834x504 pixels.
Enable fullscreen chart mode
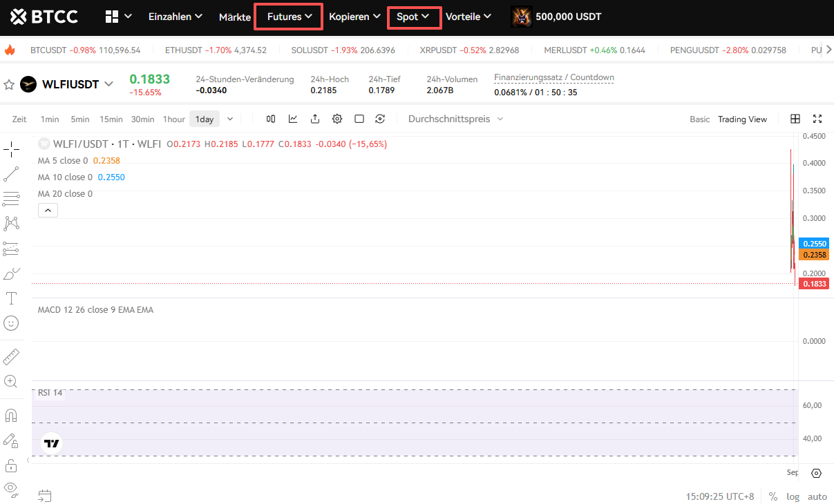point(817,119)
